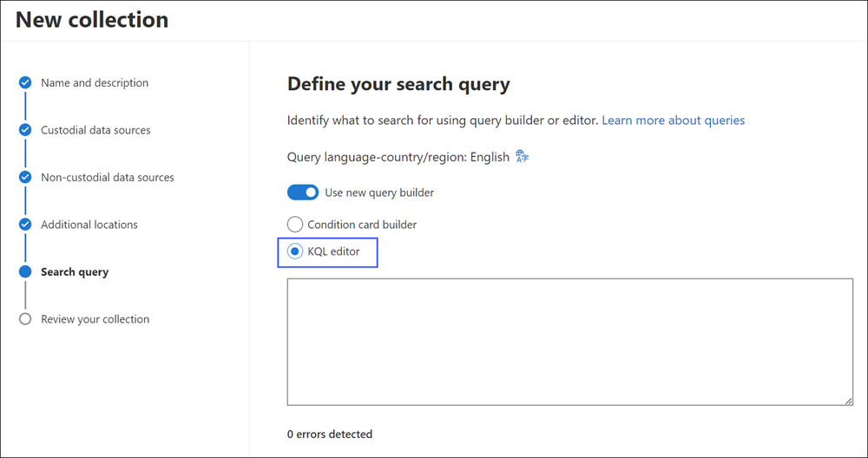Click the Use new query builder label

[379, 193]
